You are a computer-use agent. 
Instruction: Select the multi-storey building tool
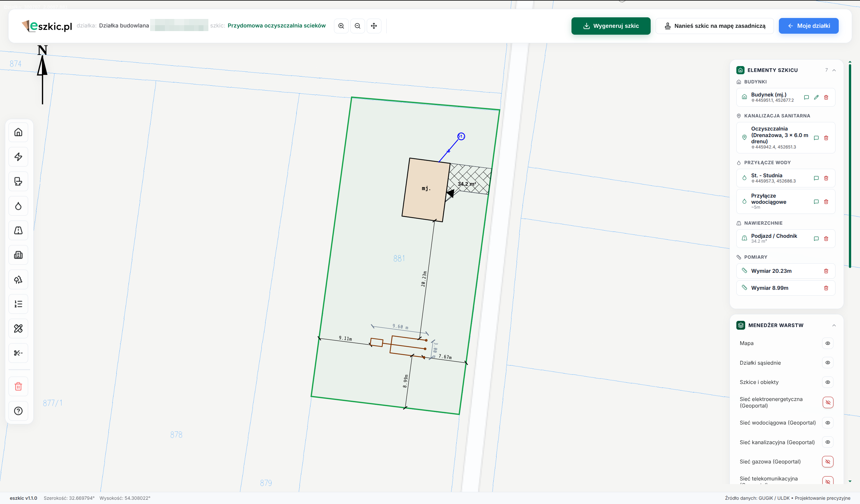point(18,255)
